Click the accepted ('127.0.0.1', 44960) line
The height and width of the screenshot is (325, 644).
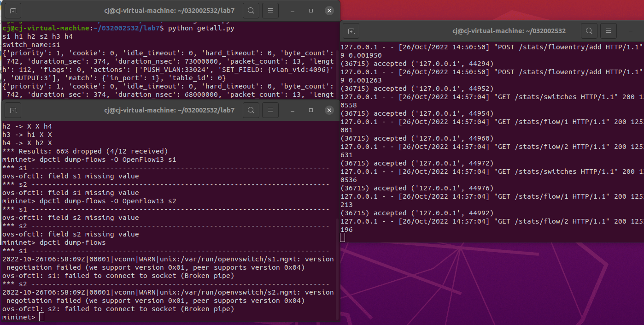pyautogui.click(x=417, y=138)
